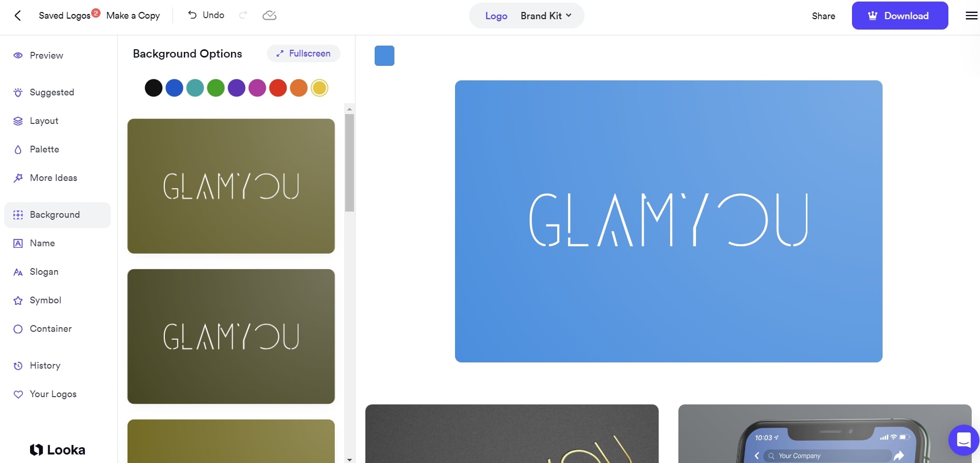Image resolution: width=980 pixels, height=463 pixels.
Task: Choose the second dark olive background option
Action: tap(231, 336)
